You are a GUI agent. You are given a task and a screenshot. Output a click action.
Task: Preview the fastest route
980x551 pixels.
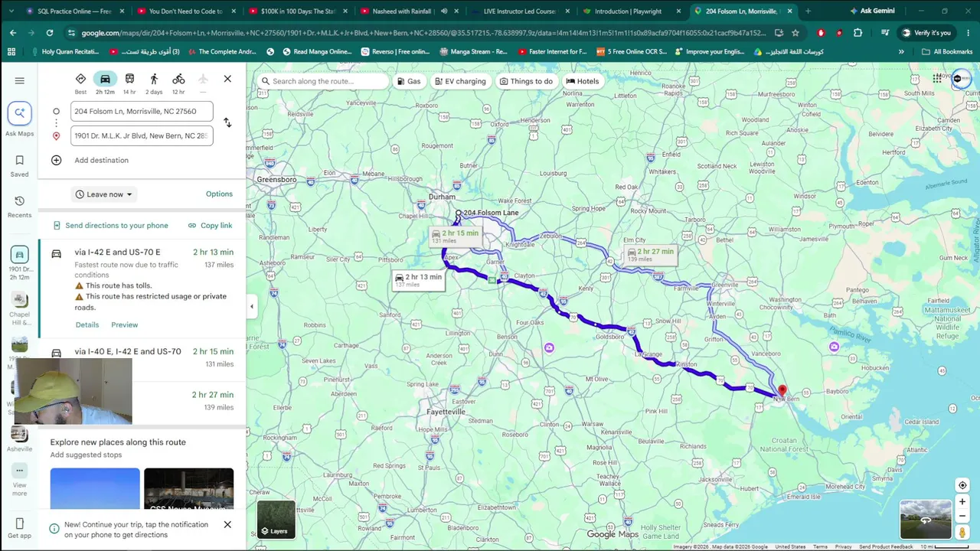coord(124,325)
